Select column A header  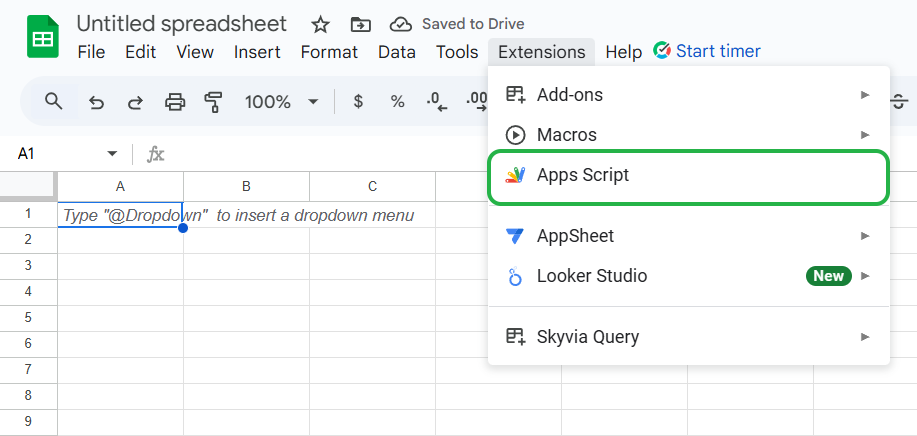point(120,186)
